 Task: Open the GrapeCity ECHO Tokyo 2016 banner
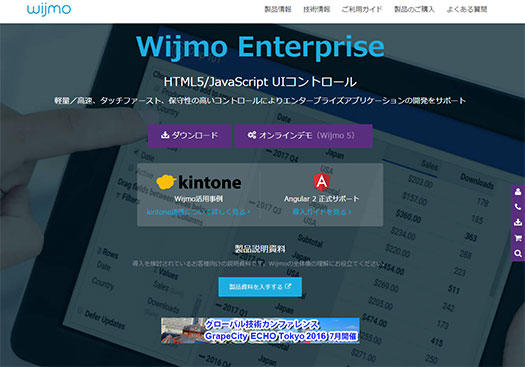[260, 331]
